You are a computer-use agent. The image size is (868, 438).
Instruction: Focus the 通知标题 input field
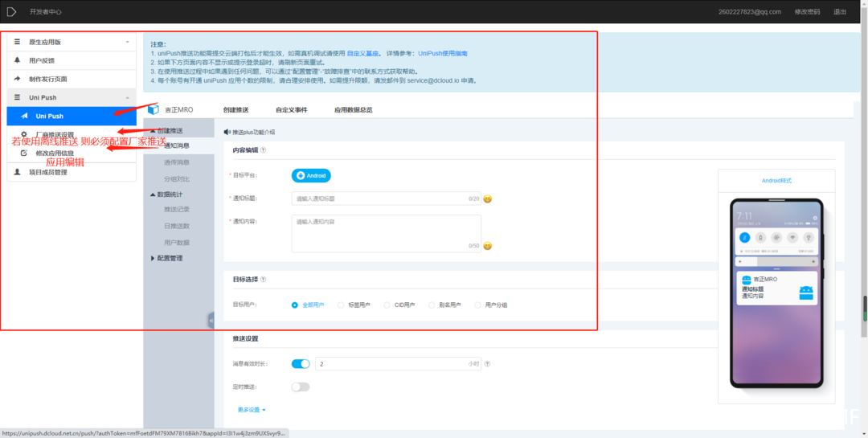pos(387,199)
